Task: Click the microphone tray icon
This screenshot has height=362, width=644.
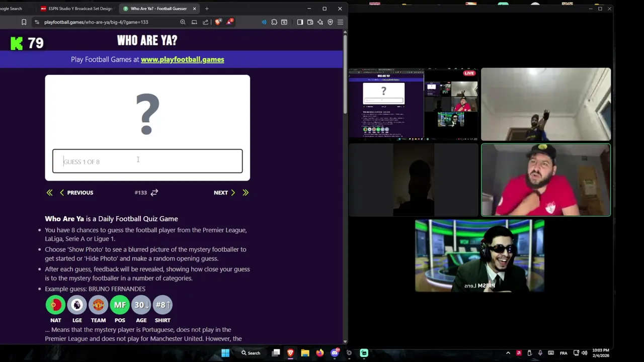Action: coord(540,353)
